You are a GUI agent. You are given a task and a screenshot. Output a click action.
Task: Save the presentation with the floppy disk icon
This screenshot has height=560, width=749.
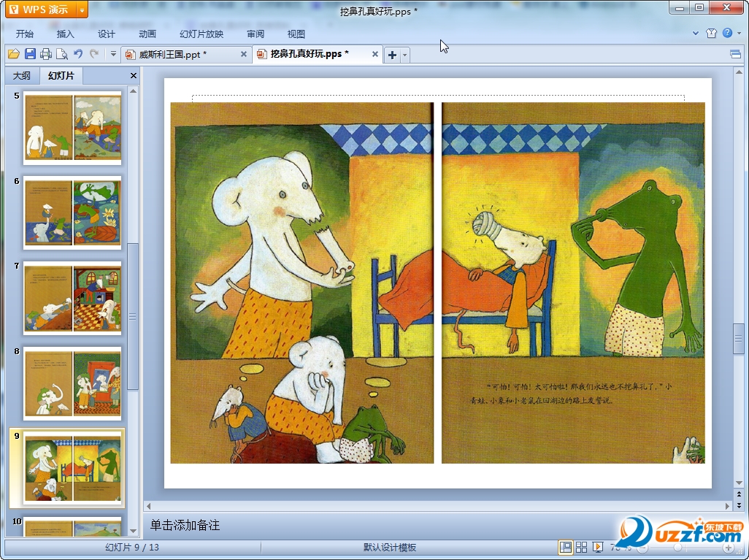(x=30, y=54)
